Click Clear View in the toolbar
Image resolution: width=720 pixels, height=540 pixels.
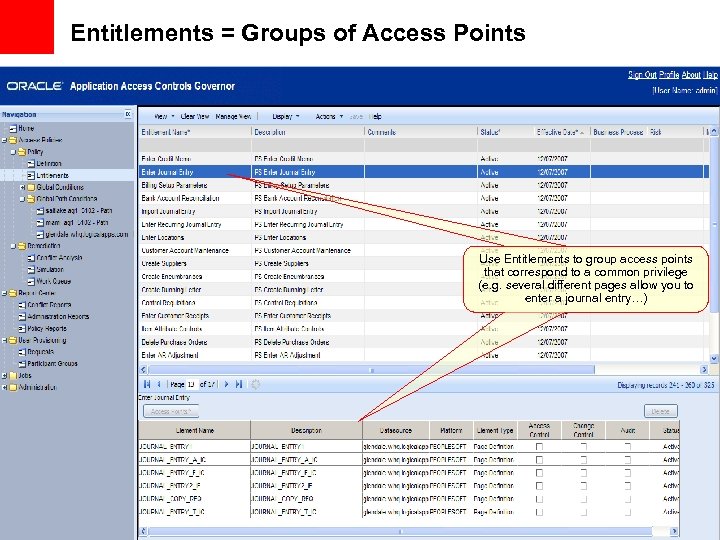(195, 117)
